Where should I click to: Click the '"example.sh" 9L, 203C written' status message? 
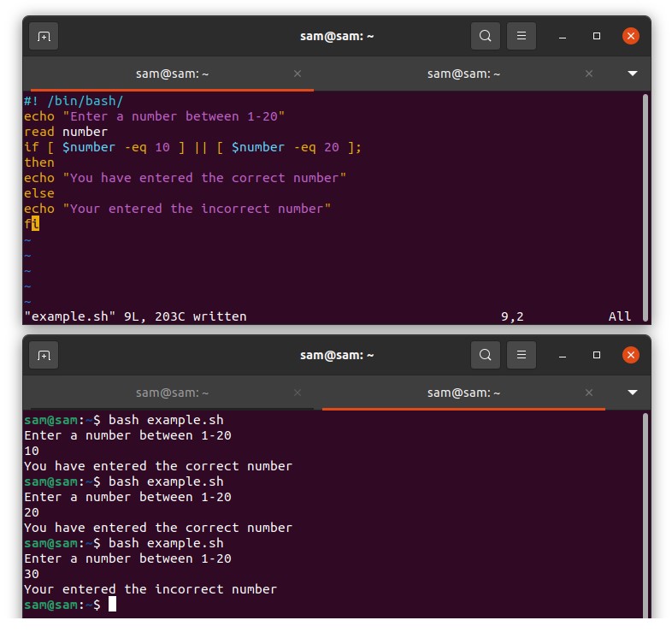(135, 316)
